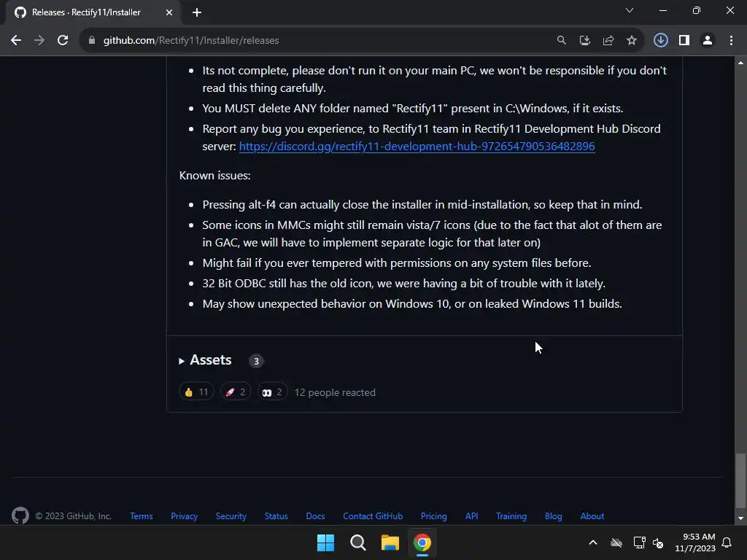Toggle the thumbs up reaction 11
Screen dimensions: 747x560
196,392
